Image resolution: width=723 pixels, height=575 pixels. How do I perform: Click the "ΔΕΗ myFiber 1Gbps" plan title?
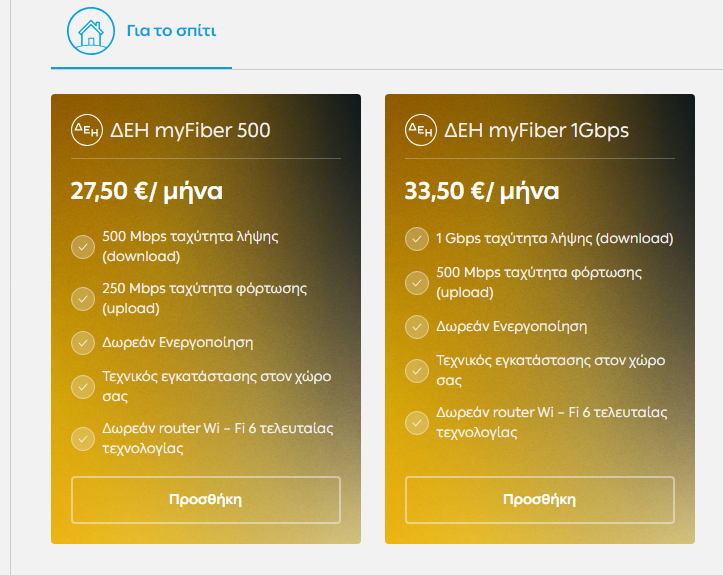pos(537,130)
